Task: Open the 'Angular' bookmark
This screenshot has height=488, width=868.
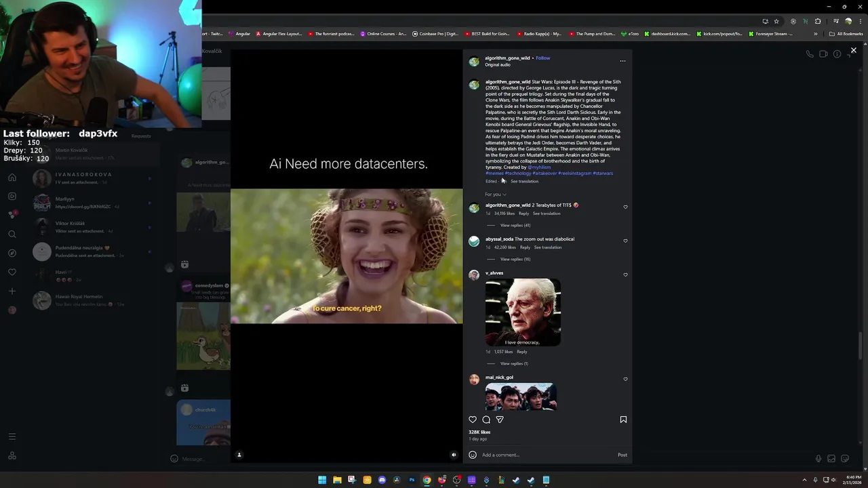Action: (x=239, y=34)
